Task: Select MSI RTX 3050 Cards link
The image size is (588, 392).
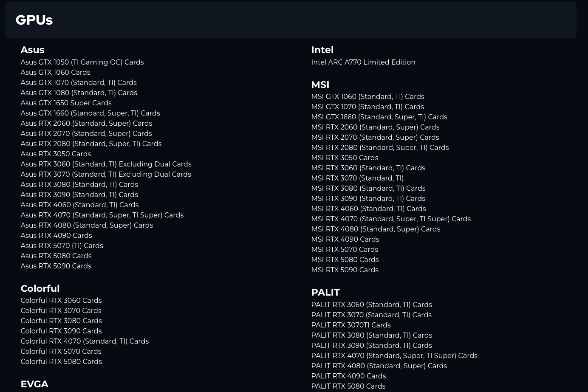Action: [344, 158]
